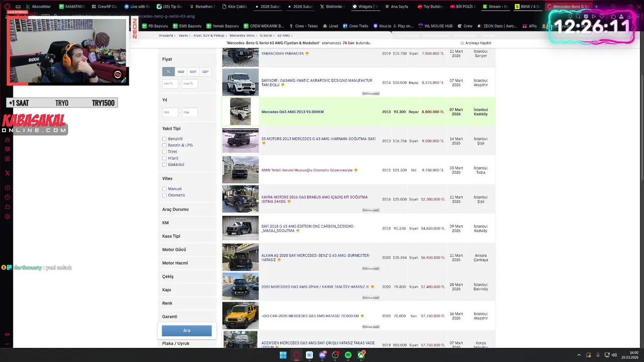Switch to the Widgets browser tab
This screenshot has height=362, width=644.
coord(365,7)
